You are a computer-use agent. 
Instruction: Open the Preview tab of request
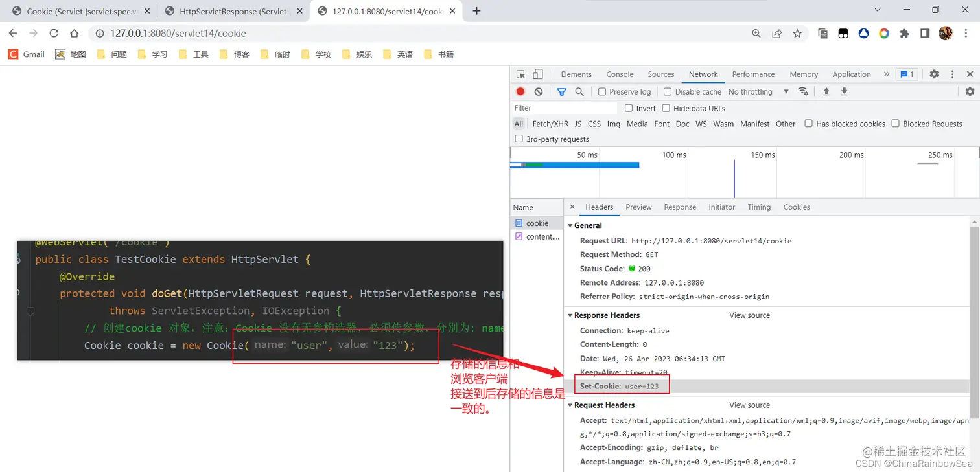coord(638,207)
